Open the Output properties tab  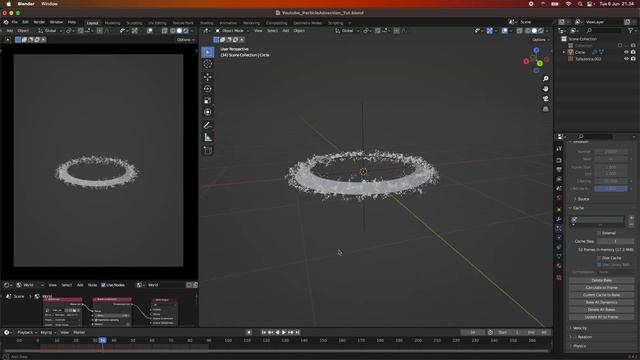point(559,170)
